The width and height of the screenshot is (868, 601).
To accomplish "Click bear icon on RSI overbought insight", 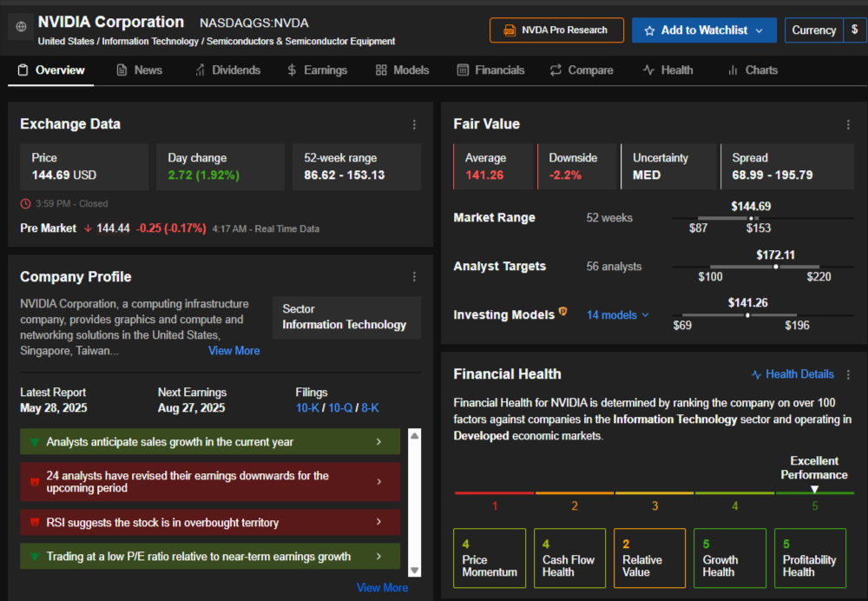I will [x=35, y=522].
